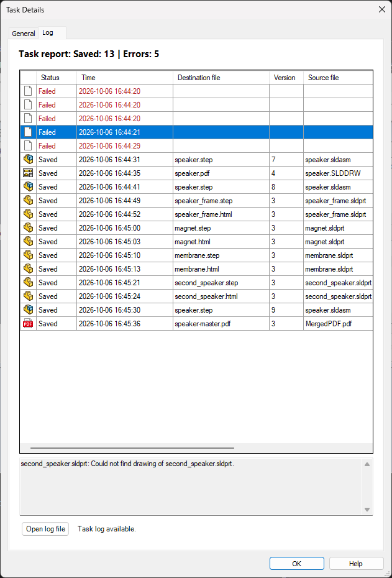Click the part icon of the second_speaker.html row

28,296
